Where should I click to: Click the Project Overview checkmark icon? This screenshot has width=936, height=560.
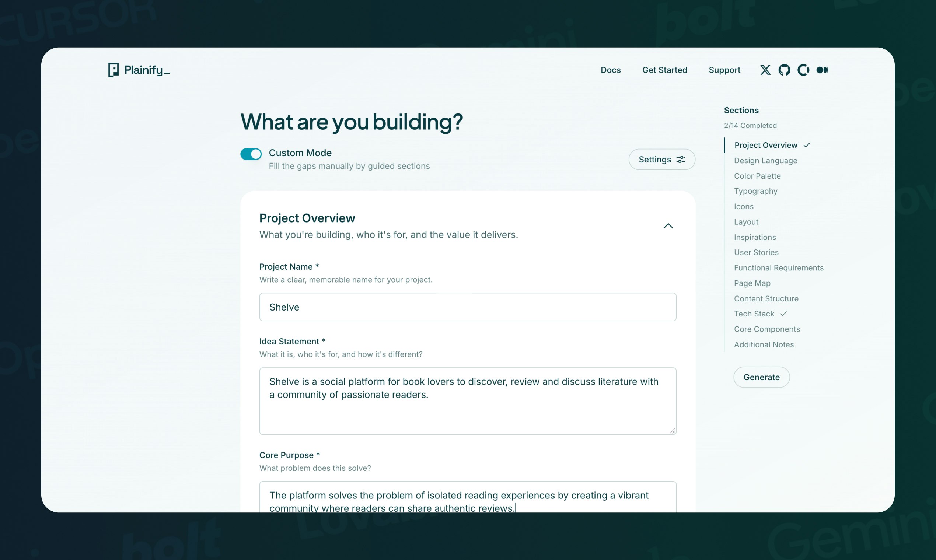(807, 145)
